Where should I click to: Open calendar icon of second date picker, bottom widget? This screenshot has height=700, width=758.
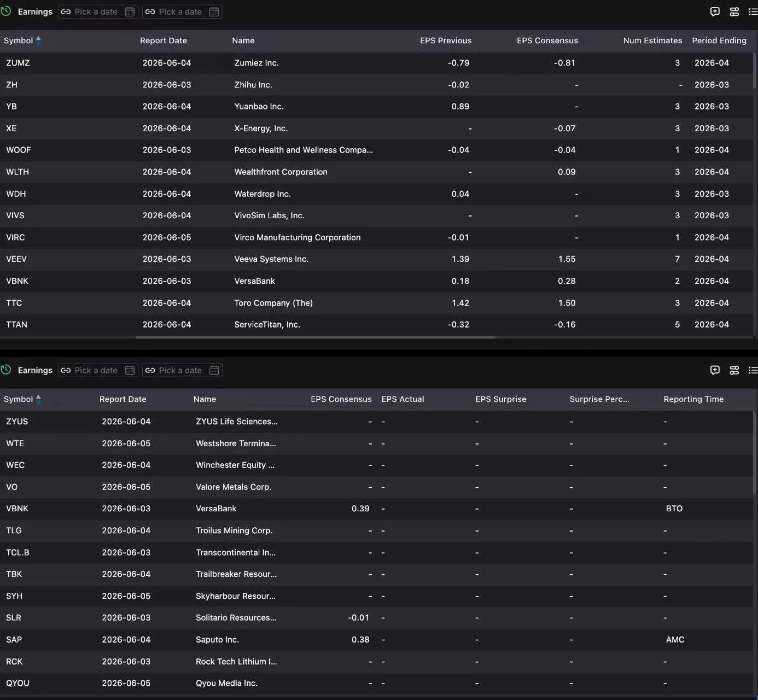click(214, 370)
